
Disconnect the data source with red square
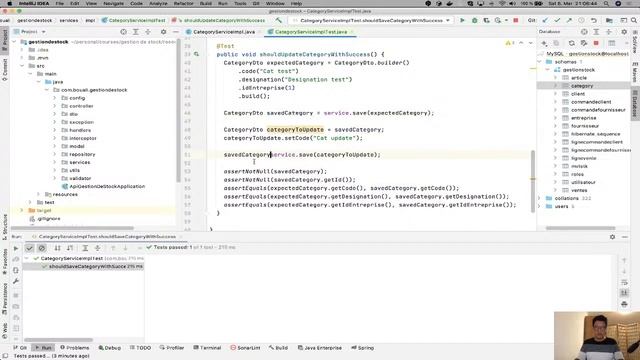tap(596, 43)
